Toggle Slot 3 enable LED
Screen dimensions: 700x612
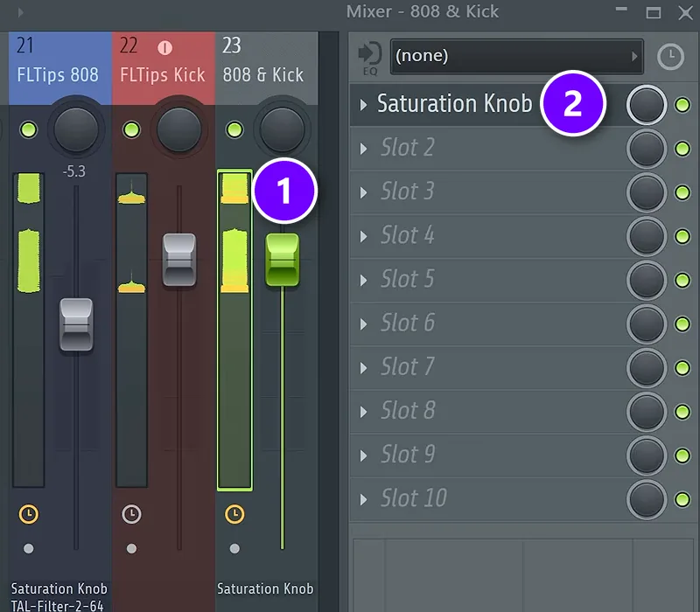click(x=682, y=192)
